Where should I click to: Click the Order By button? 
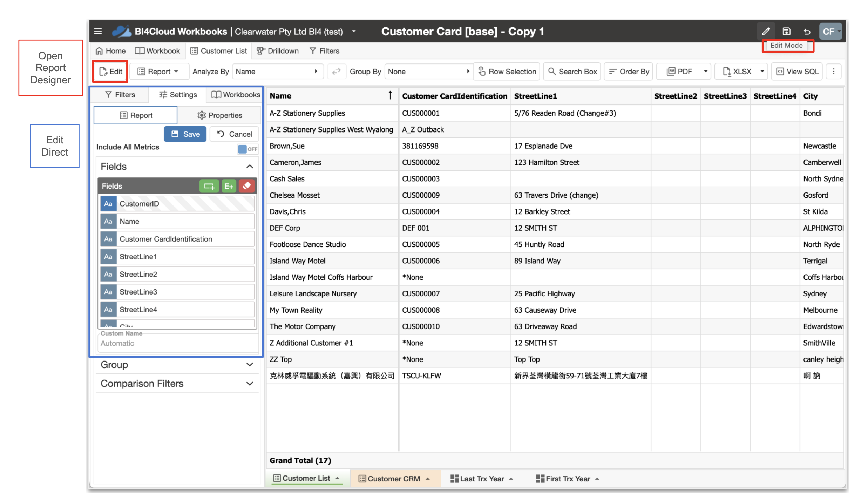coord(629,72)
